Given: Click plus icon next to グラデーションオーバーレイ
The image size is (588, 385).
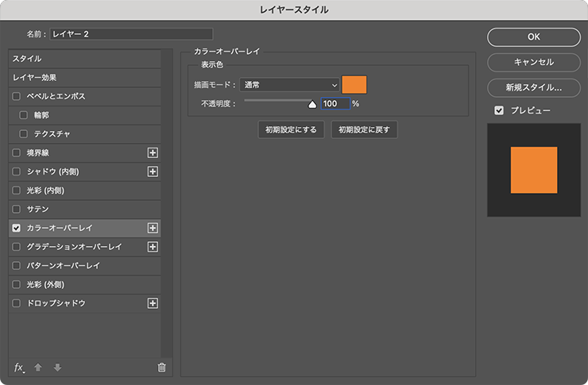Looking at the screenshot, I should (x=153, y=247).
